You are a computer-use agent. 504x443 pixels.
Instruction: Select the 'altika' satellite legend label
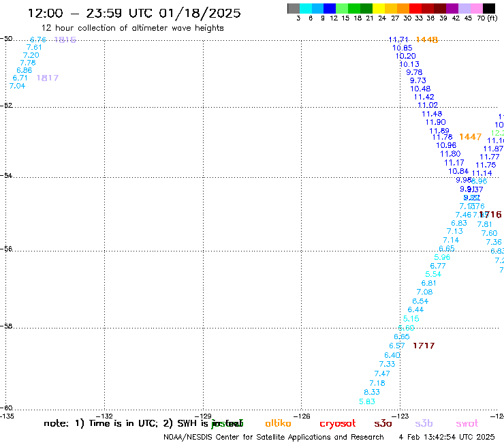(278, 423)
